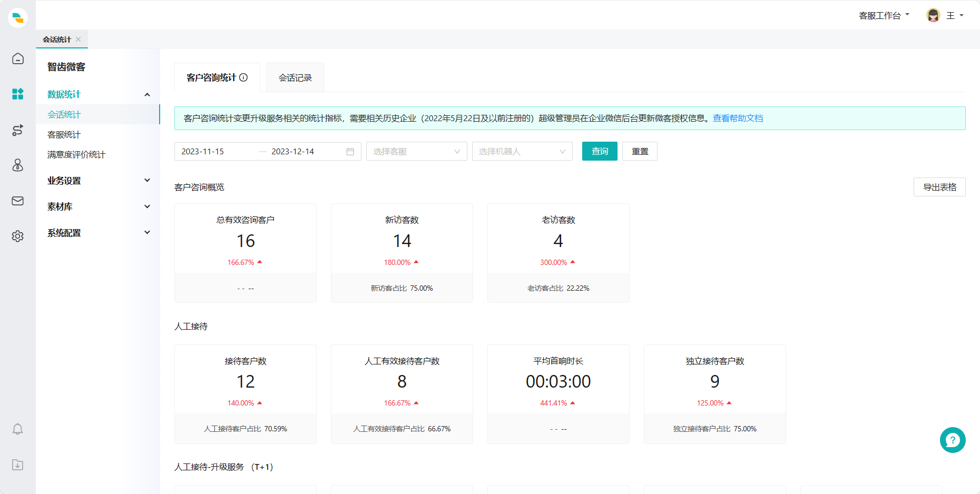Image resolution: width=980 pixels, height=494 pixels.
Task: Click the 人工接待-升级服务 (T+1) heading
Action: 224,467
